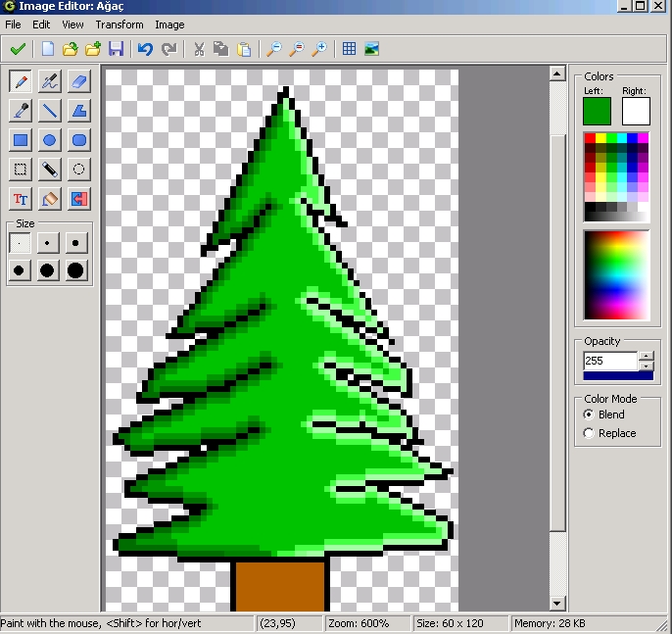Viewport: 672px width, 634px height.
Task: Click into the Opacity value field
Action: coord(609,361)
